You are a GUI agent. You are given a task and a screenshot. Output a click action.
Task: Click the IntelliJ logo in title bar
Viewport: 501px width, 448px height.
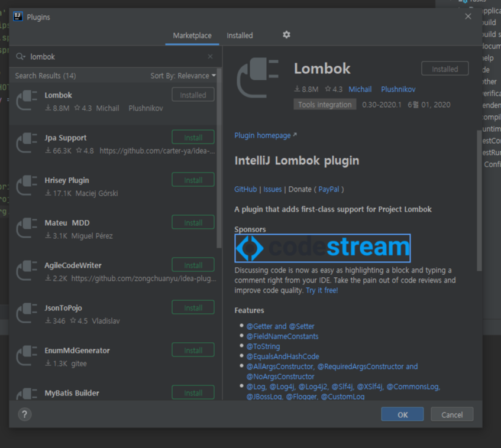(x=18, y=17)
